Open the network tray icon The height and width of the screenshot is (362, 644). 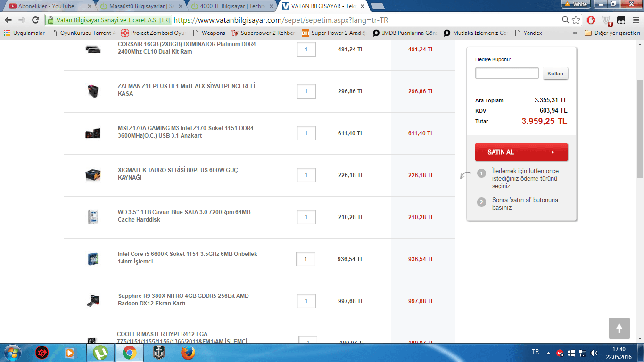tap(583, 353)
